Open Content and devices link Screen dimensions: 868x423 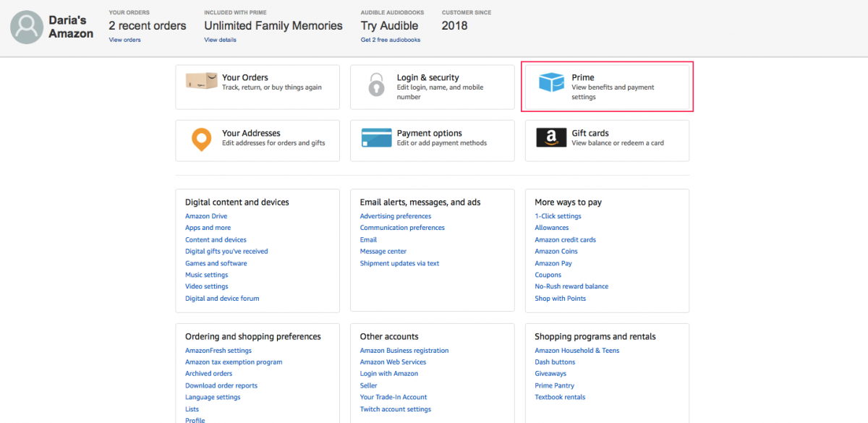216,239
